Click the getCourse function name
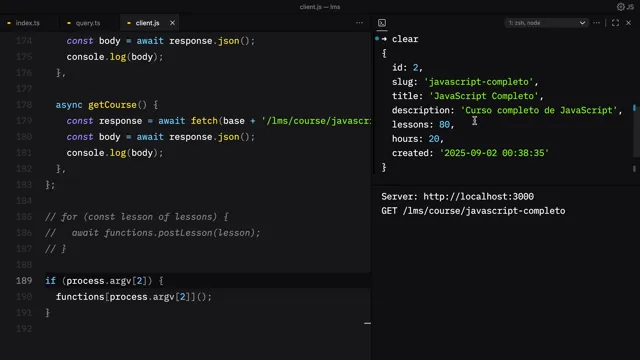The height and width of the screenshot is (360, 640). (x=112, y=105)
